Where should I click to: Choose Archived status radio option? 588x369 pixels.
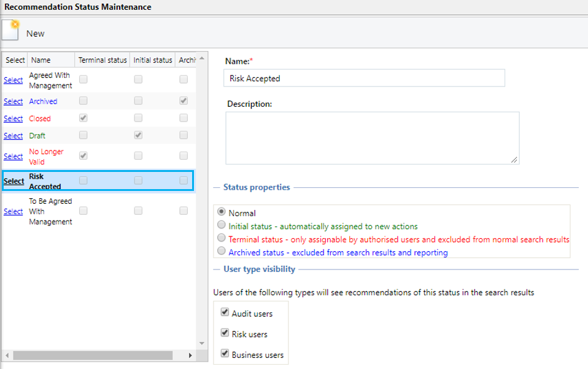coord(222,251)
